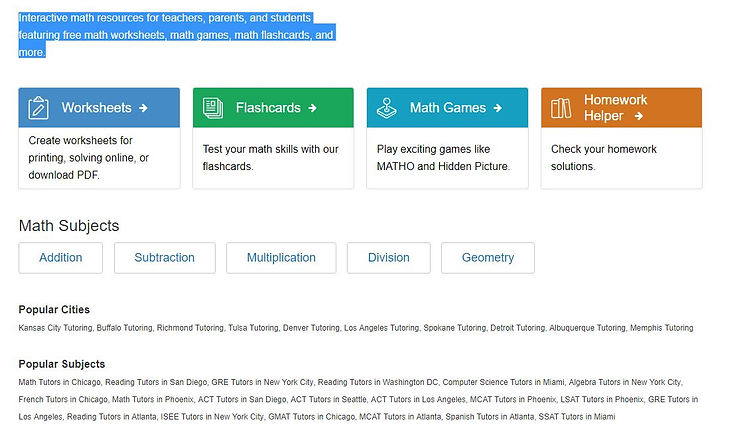
Task: Click the arrow next to Math Games
Action: 498,108
